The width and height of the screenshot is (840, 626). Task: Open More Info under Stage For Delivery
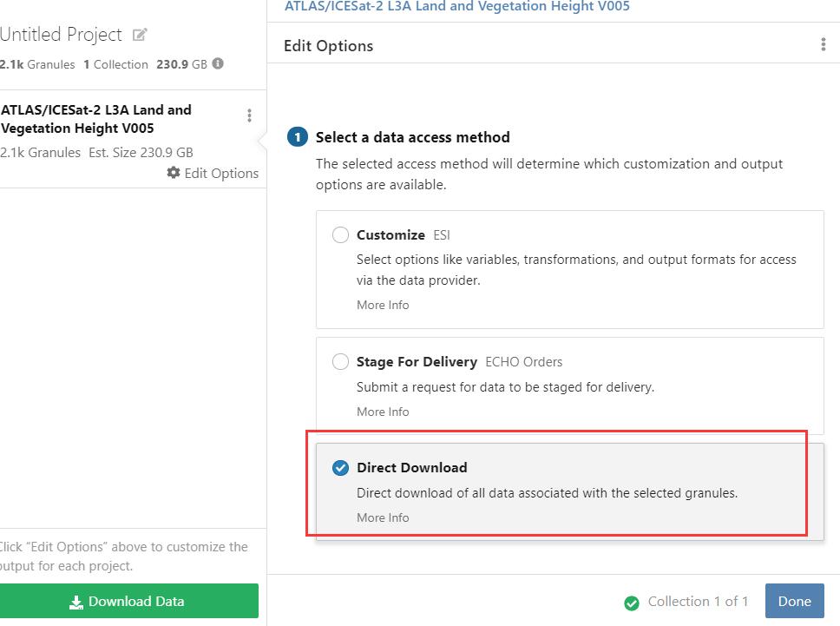383,412
